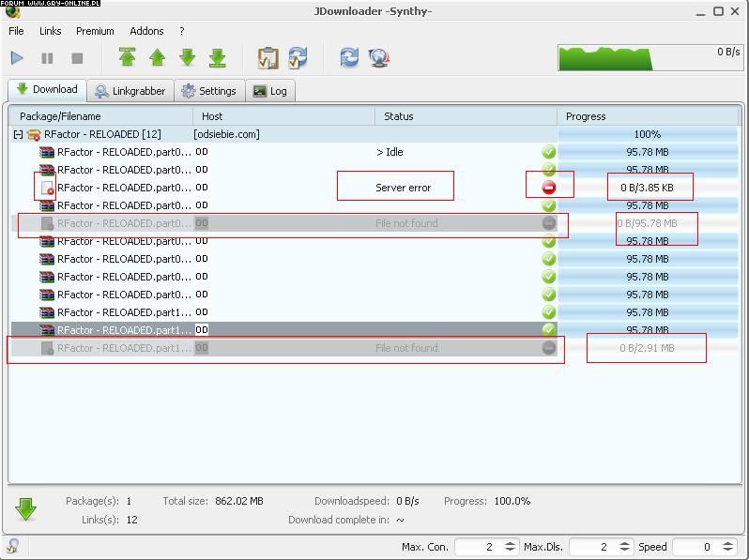Open the Settings tab
The height and width of the screenshot is (560, 749).
(208, 91)
